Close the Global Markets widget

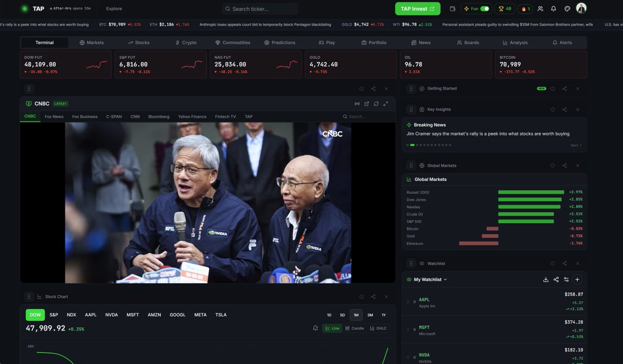point(577,166)
